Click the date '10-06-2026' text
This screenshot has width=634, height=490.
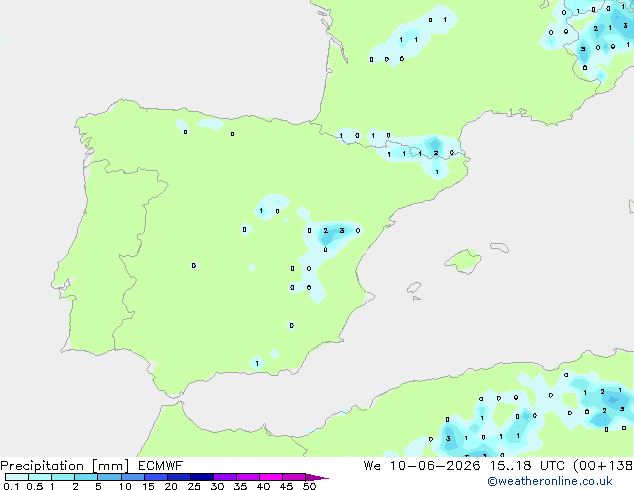[x=435, y=466]
